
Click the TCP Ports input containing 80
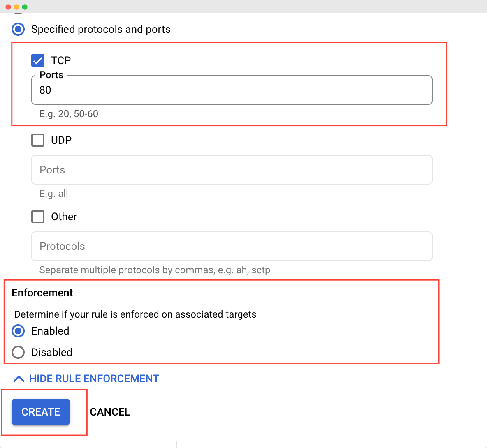pos(232,90)
